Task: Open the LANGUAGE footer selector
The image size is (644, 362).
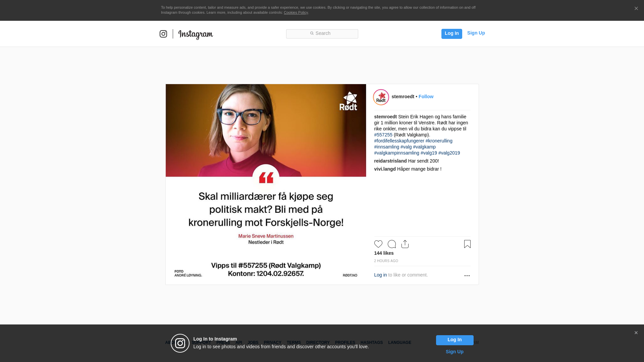Action: [x=400, y=343]
